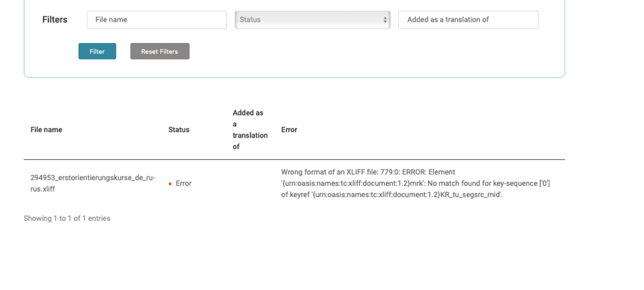
Task: Focus the Added as a translation of field
Action: coord(468,20)
